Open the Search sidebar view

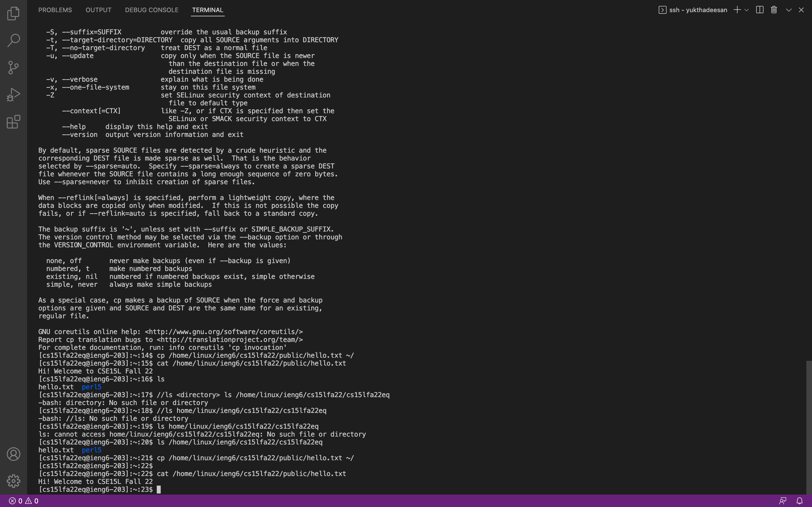click(14, 40)
